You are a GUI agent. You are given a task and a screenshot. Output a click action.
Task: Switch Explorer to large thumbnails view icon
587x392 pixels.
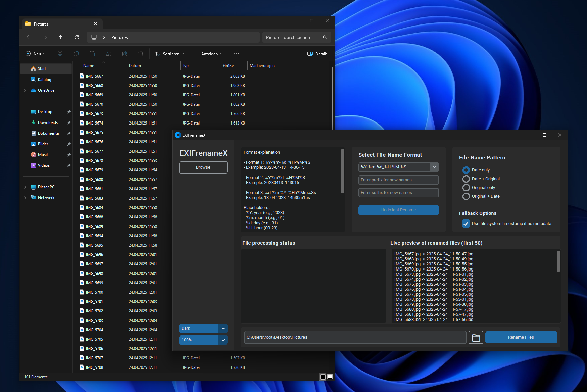coord(330,377)
